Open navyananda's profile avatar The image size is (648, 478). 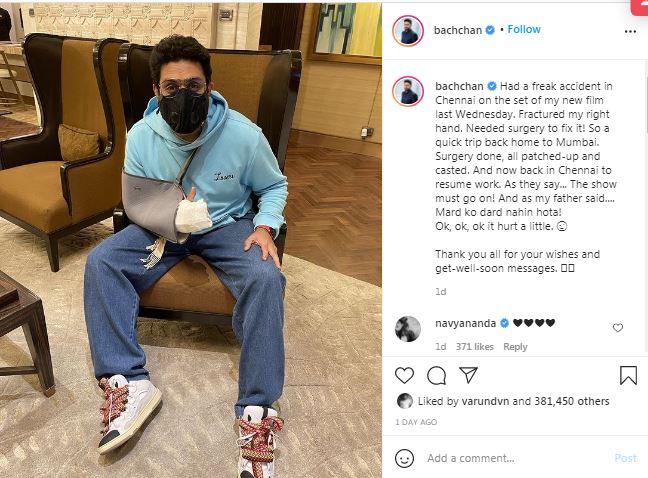[x=408, y=329]
